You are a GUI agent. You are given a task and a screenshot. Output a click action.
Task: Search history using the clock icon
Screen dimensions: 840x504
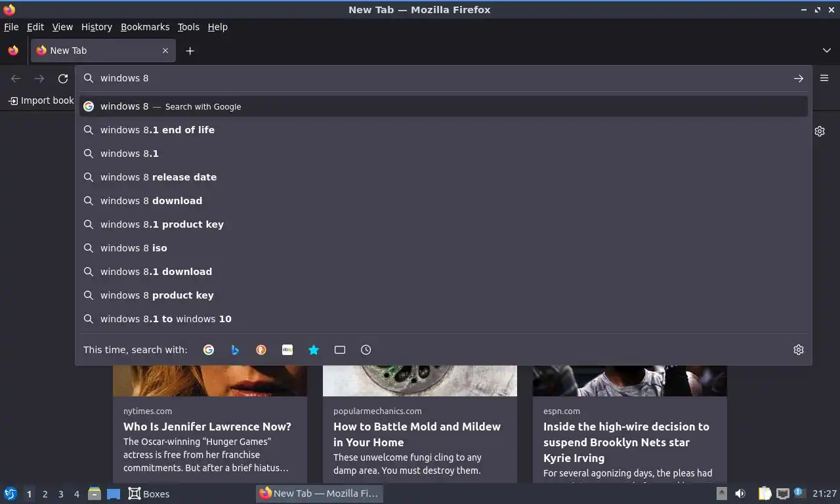click(366, 350)
